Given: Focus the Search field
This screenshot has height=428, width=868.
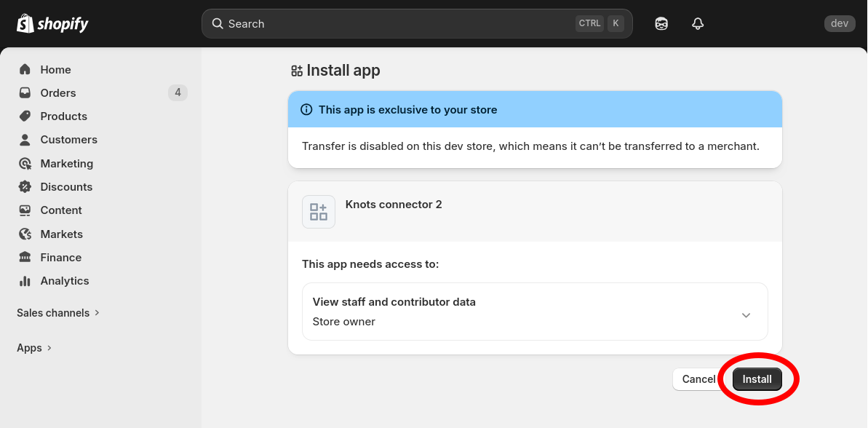Looking at the screenshot, I should point(417,23).
